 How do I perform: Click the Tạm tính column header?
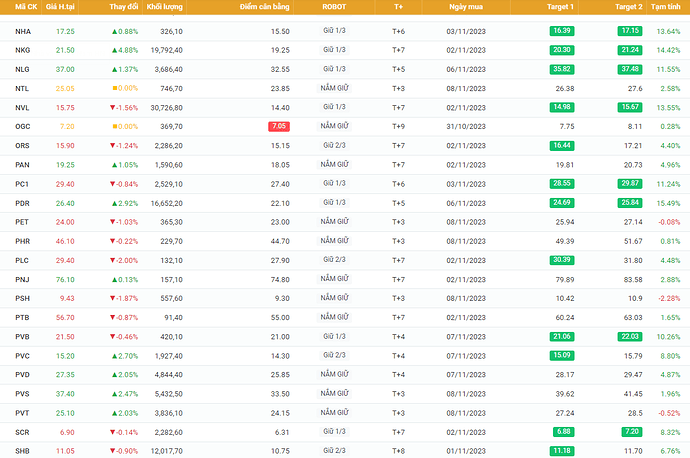point(665,7)
